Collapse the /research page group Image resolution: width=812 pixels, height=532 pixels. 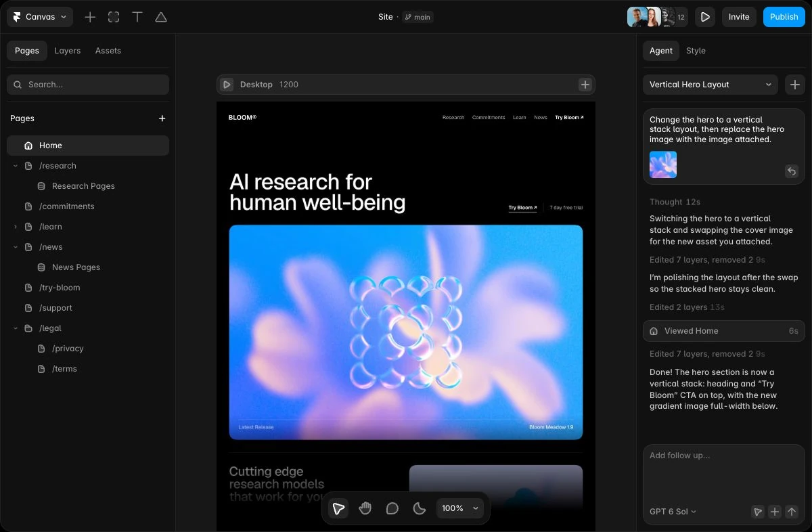(x=16, y=166)
